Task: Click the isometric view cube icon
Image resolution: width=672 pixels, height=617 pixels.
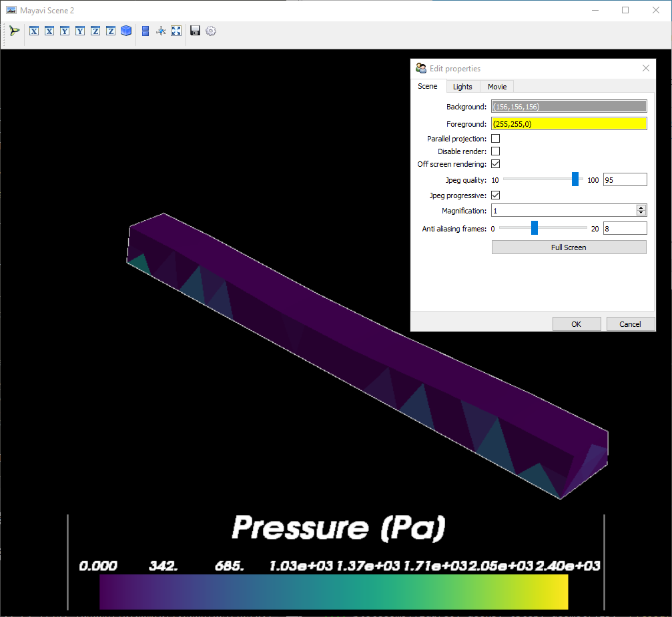Action: coord(126,31)
